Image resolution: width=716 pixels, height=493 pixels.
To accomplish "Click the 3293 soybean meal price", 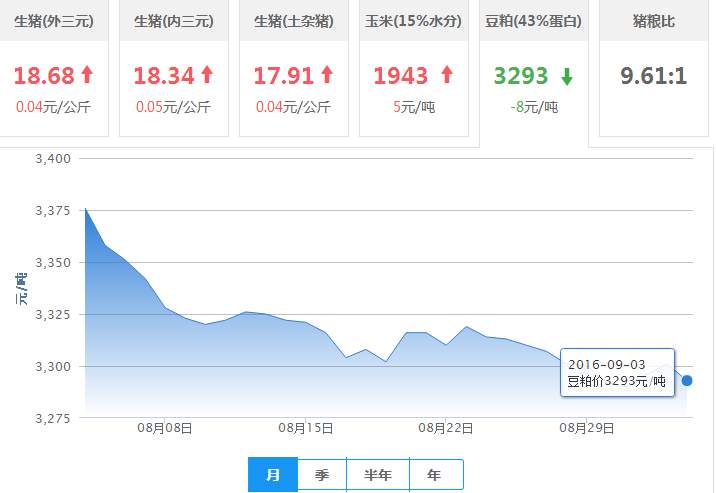I will tap(521, 76).
